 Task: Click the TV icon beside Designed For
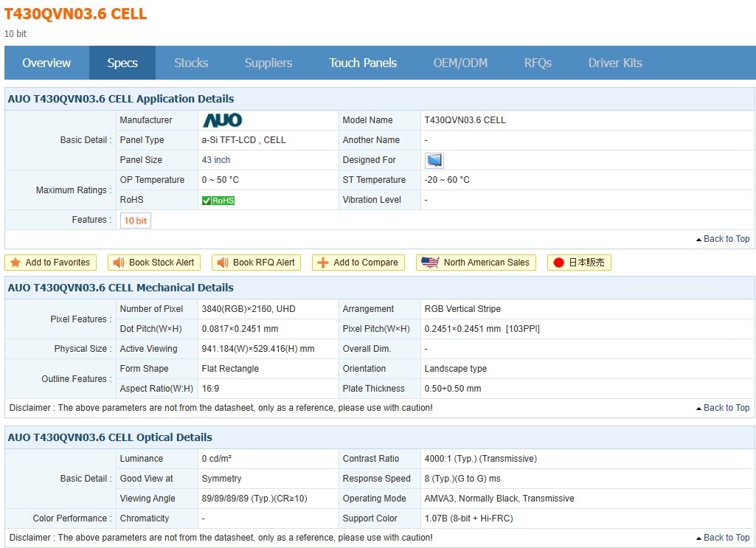(x=434, y=160)
